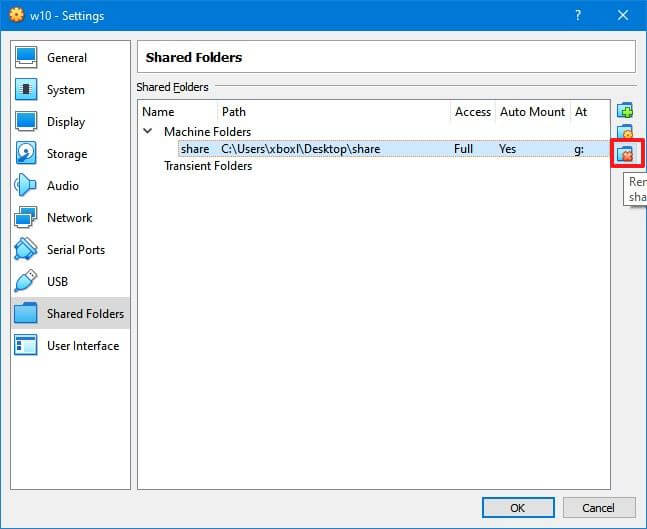Confirm settings with the OK button
The width and height of the screenshot is (647, 529).
coord(518,507)
